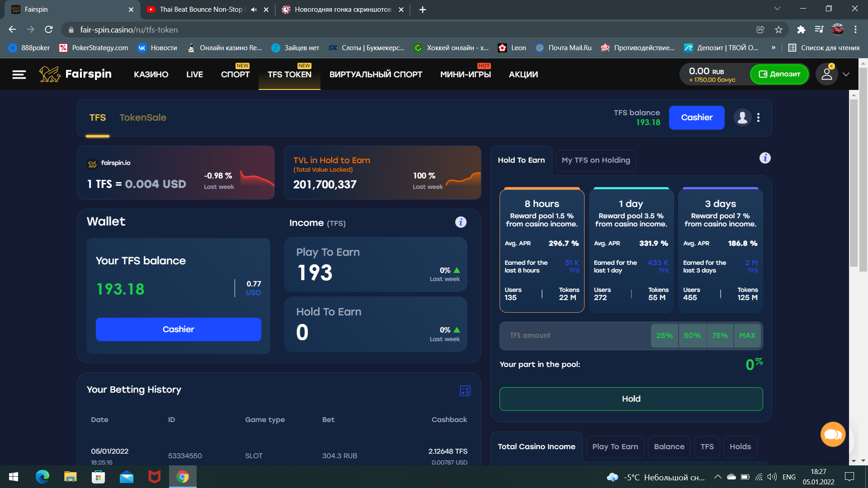The width and height of the screenshot is (868, 488).
Task: Open My TFS on Holding tab
Action: 595,160
